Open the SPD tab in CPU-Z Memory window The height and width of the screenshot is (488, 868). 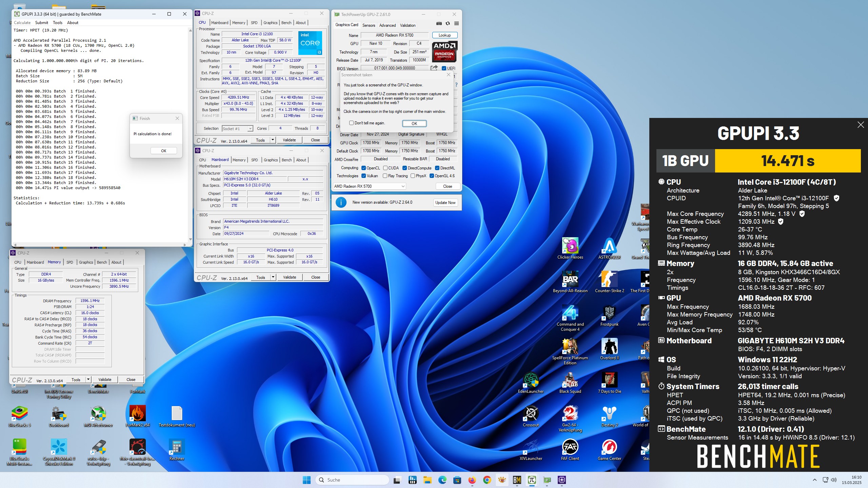pyautogui.click(x=70, y=262)
